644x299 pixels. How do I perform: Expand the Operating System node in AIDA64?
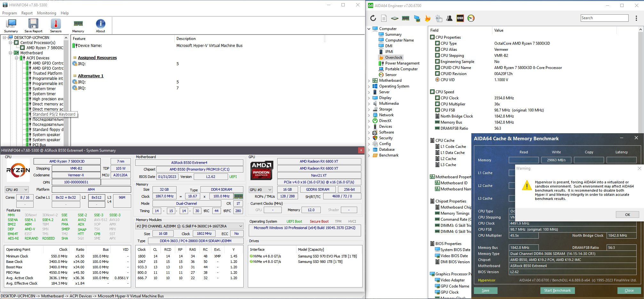369,86
